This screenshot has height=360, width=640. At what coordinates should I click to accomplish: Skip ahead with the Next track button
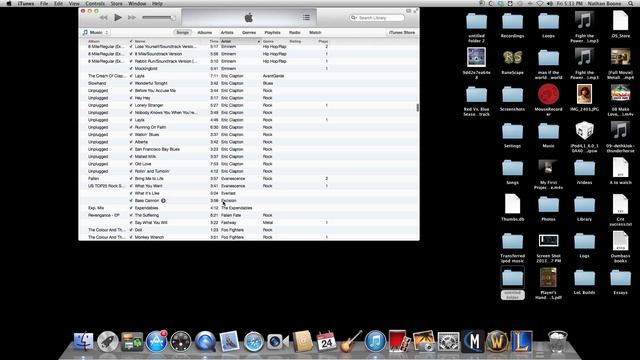point(132,18)
